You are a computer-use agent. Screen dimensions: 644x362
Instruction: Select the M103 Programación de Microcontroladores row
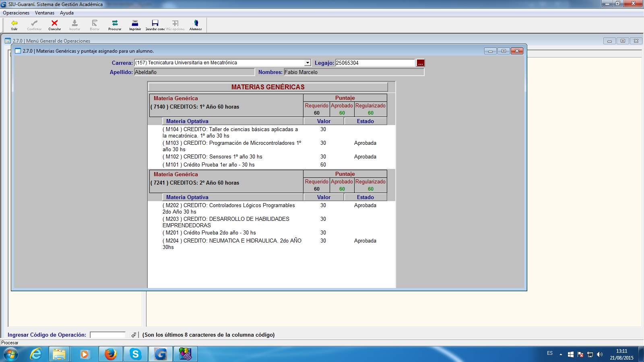[271, 146]
